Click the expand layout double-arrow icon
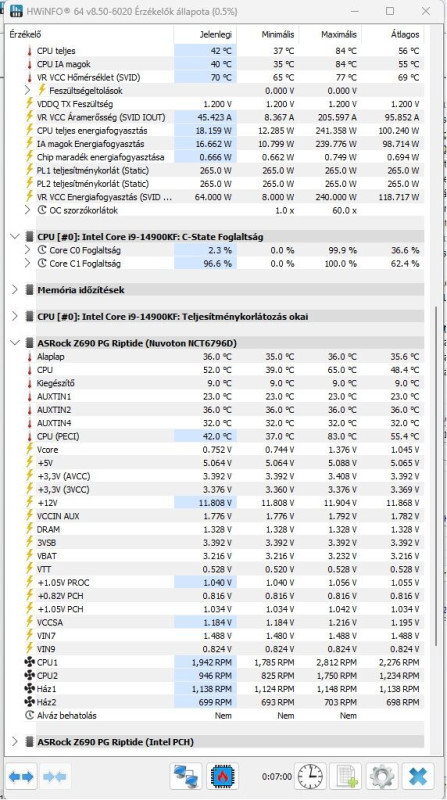 22,777
